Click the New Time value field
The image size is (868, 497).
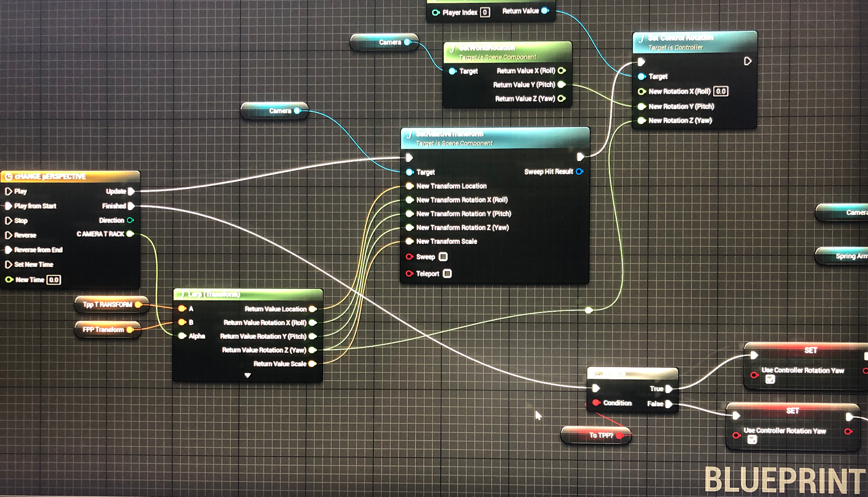click(54, 280)
